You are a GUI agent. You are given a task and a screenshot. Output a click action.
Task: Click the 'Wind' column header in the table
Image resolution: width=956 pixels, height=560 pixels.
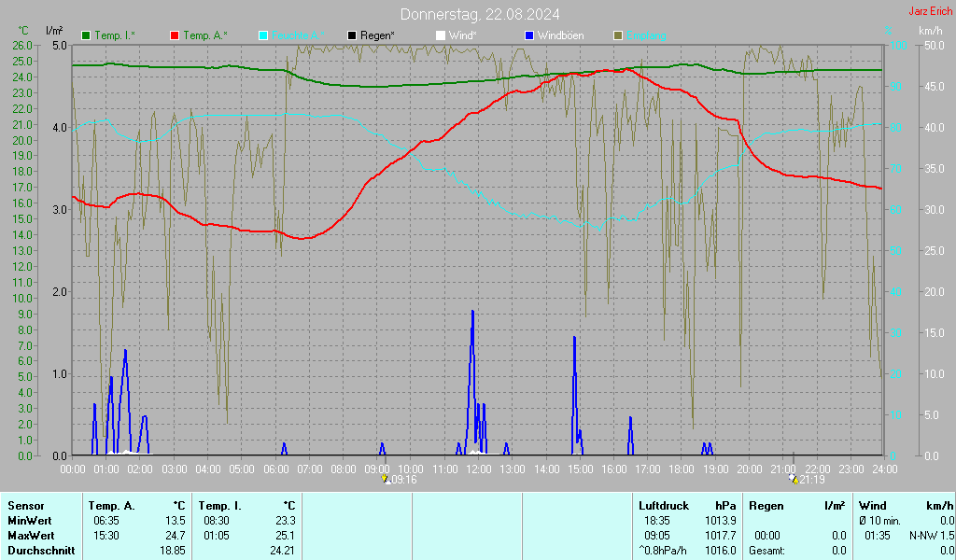873,506
